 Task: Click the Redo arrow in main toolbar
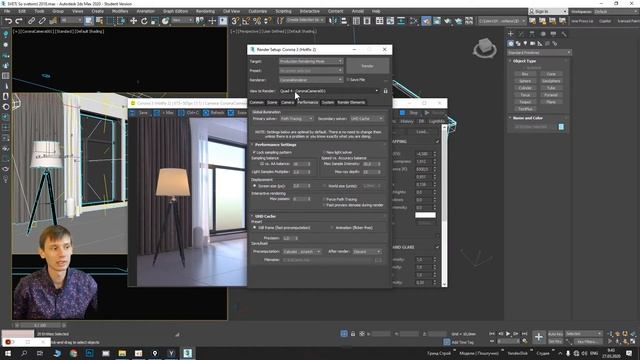coord(19,21)
